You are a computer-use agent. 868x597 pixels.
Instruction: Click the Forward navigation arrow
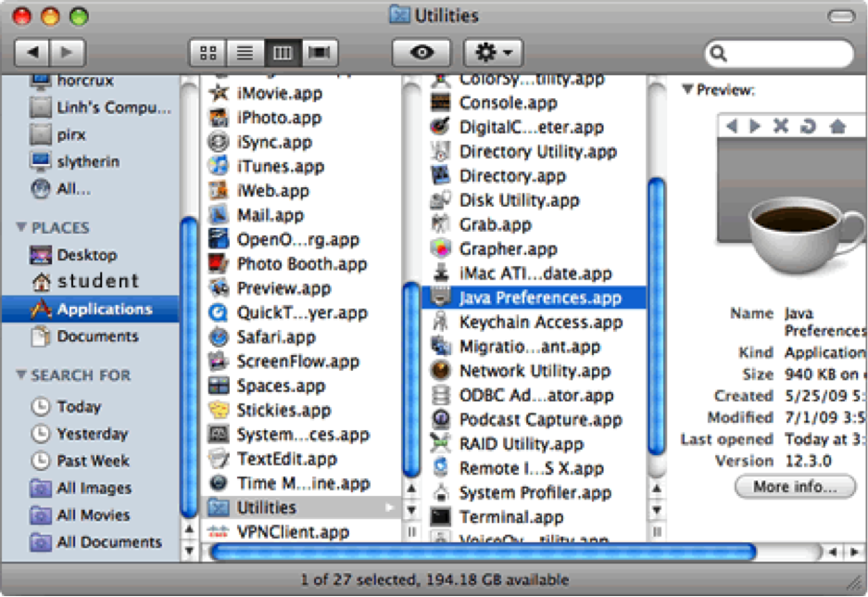[x=67, y=53]
